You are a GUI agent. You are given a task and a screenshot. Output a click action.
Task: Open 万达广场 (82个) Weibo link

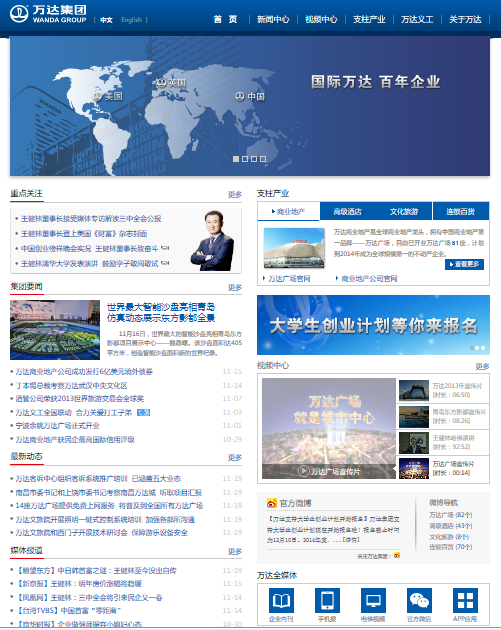[x=450, y=515]
